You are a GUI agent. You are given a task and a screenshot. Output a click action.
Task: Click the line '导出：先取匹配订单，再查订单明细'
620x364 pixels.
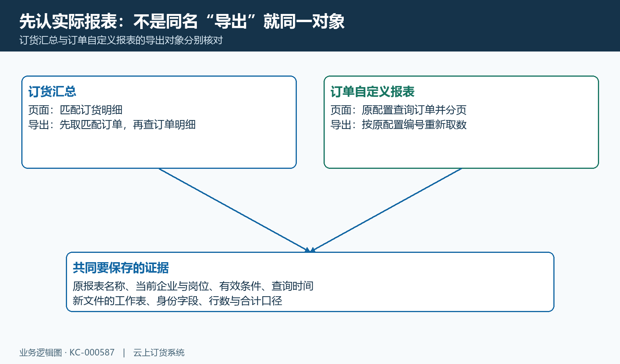tap(112, 125)
